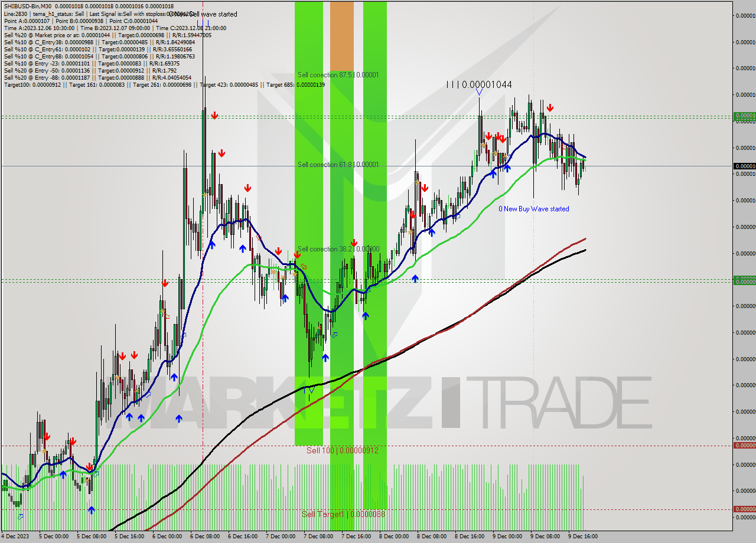Image resolution: width=756 pixels, height=543 pixels.
Task: Select the Sell %10 @ Entry -23 line
Action: point(92,63)
